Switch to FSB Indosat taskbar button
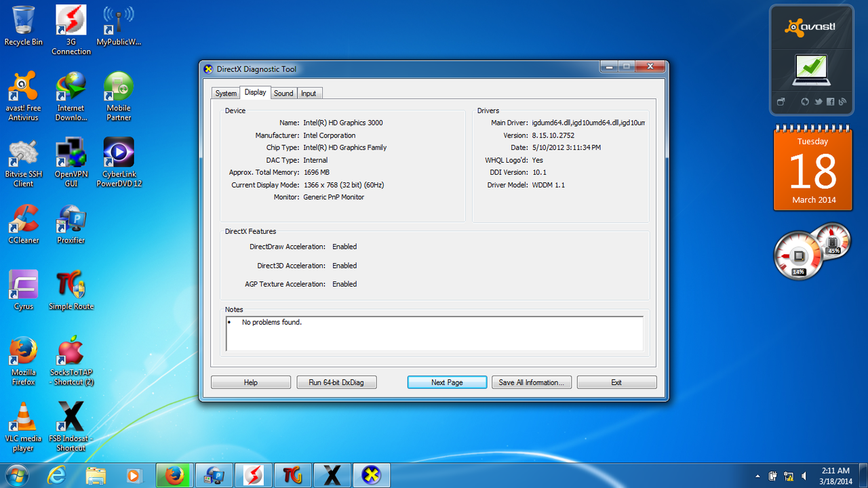868x488 pixels. coord(332,475)
